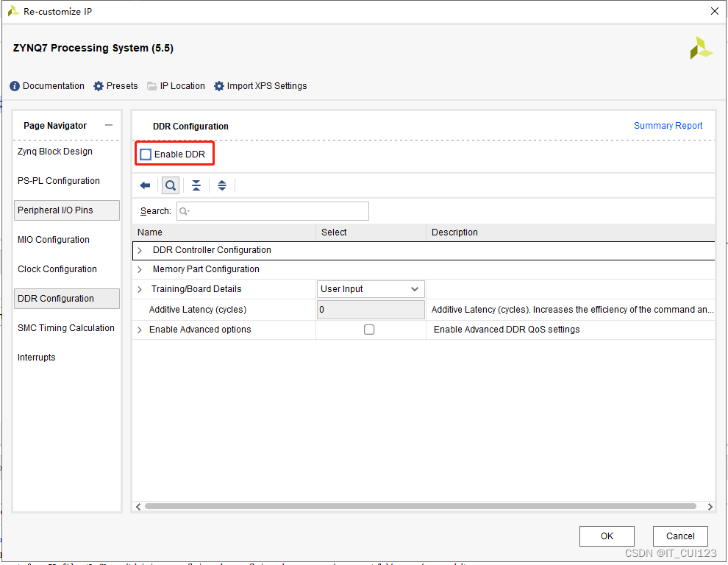This screenshot has height=565, width=728.
Task: Click the scrollbar right arrow
Action: pos(710,506)
